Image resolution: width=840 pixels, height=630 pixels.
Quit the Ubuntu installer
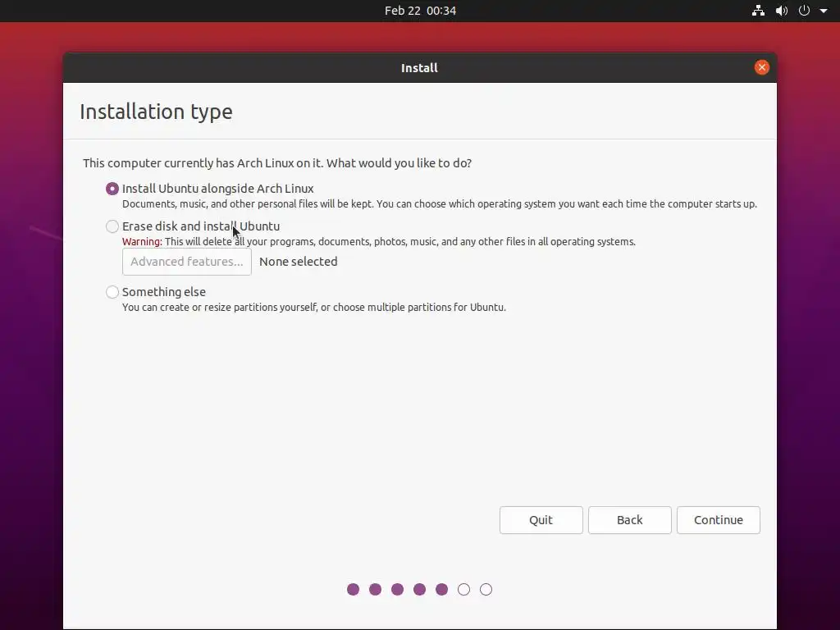coord(541,520)
